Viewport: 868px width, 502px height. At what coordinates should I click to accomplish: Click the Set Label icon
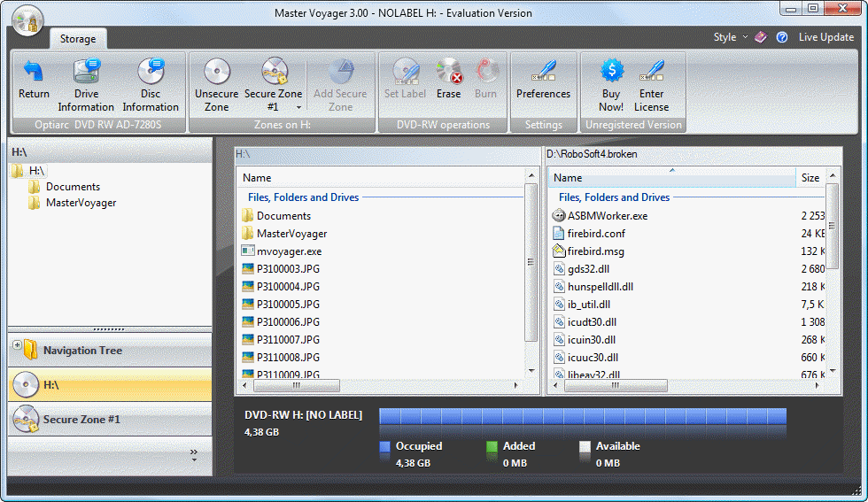pos(406,71)
